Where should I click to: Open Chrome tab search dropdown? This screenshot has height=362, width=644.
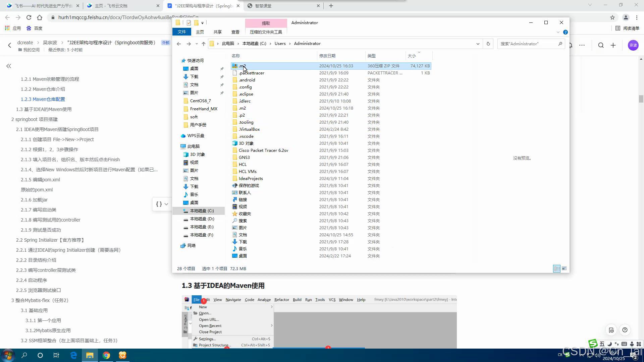pos(590,5)
